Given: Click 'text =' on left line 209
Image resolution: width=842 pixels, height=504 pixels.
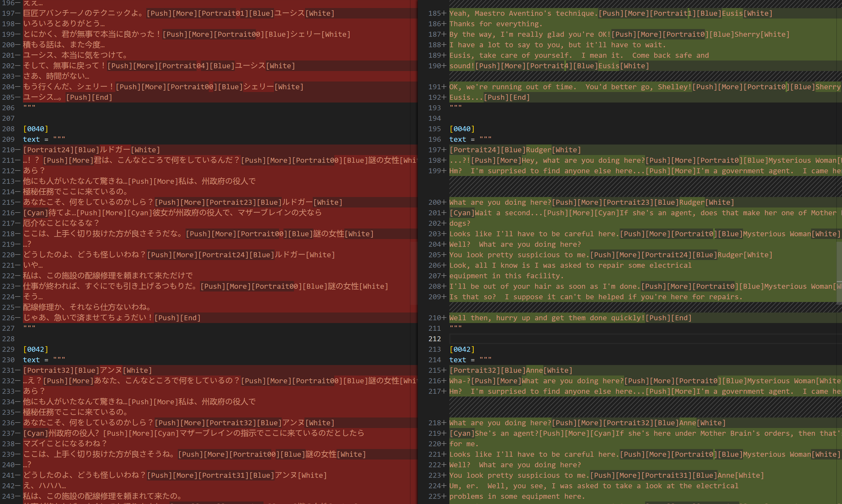Looking at the screenshot, I should coord(35,139).
